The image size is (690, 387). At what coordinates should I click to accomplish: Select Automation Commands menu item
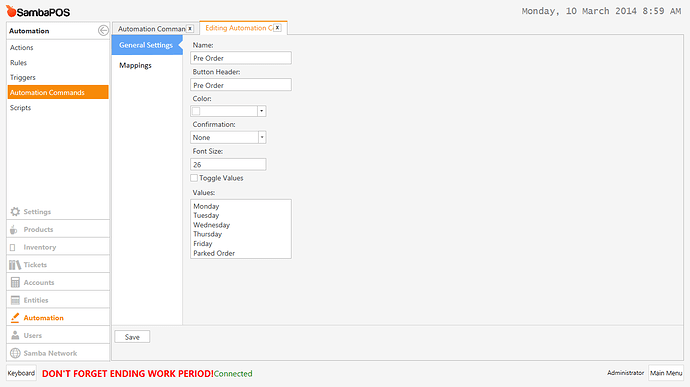pos(58,92)
